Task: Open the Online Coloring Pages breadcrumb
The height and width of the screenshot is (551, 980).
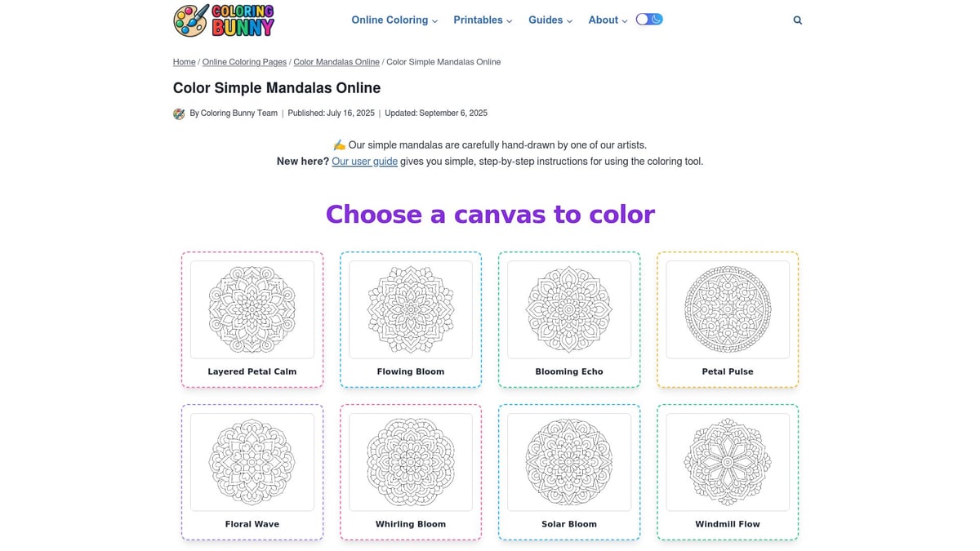Action: pyautogui.click(x=244, y=61)
